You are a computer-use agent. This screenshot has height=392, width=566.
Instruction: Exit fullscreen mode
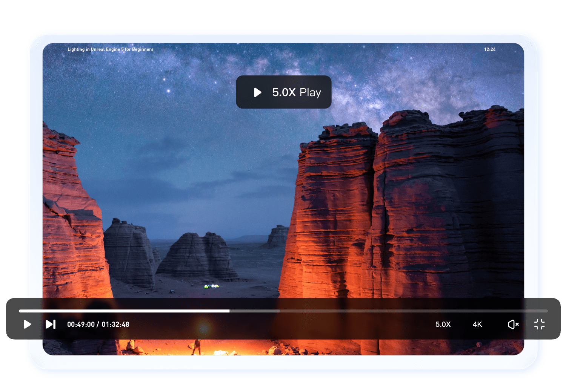[539, 324]
